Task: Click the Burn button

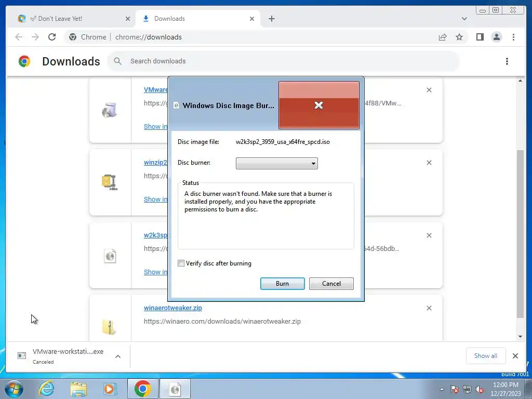Action: tap(282, 284)
